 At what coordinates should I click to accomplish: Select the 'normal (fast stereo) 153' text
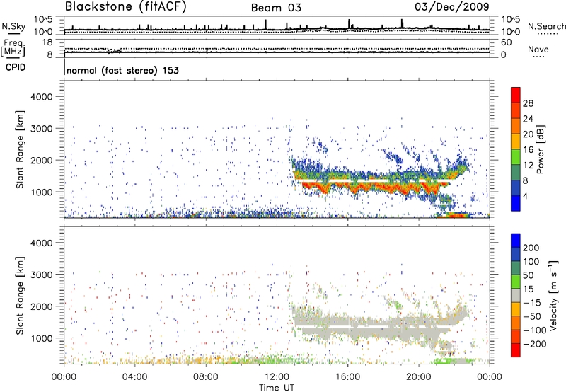tap(122, 70)
